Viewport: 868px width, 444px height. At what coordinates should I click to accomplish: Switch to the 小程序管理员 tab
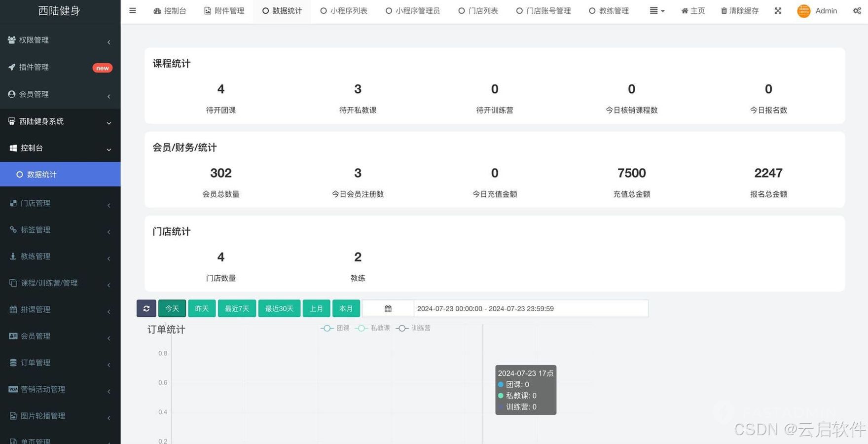(x=412, y=11)
